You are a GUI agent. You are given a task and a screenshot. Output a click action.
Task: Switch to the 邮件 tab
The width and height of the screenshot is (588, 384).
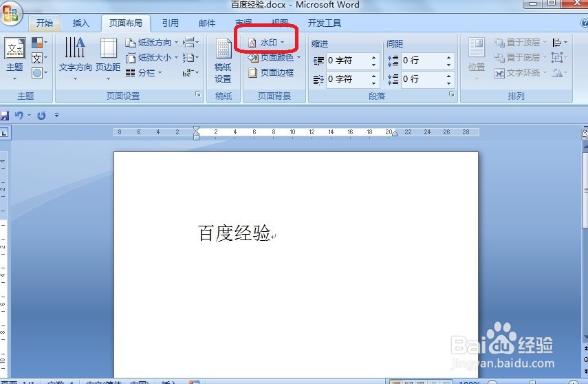pos(207,23)
